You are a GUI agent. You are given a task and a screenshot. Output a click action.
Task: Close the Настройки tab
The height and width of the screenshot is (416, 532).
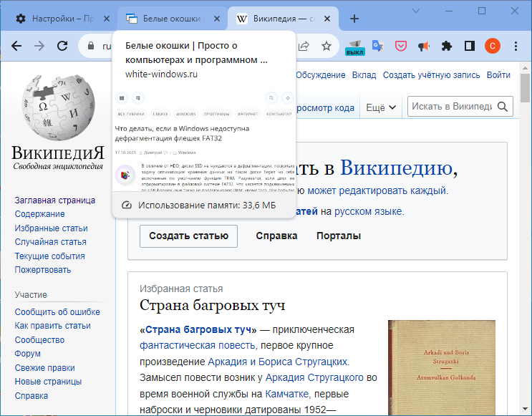[x=107, y=19]
